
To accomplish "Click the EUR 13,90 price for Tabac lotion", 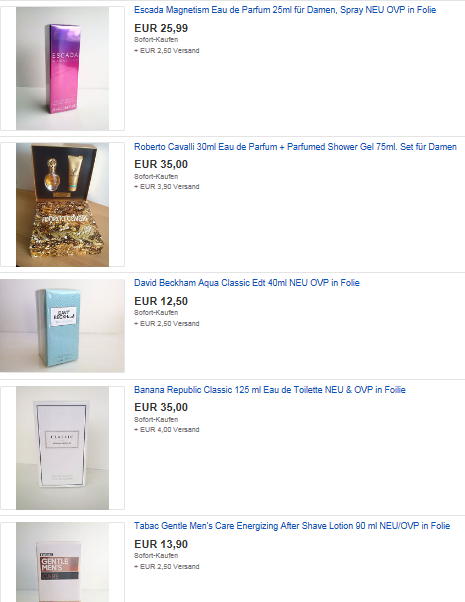I will tap(161, 544).
